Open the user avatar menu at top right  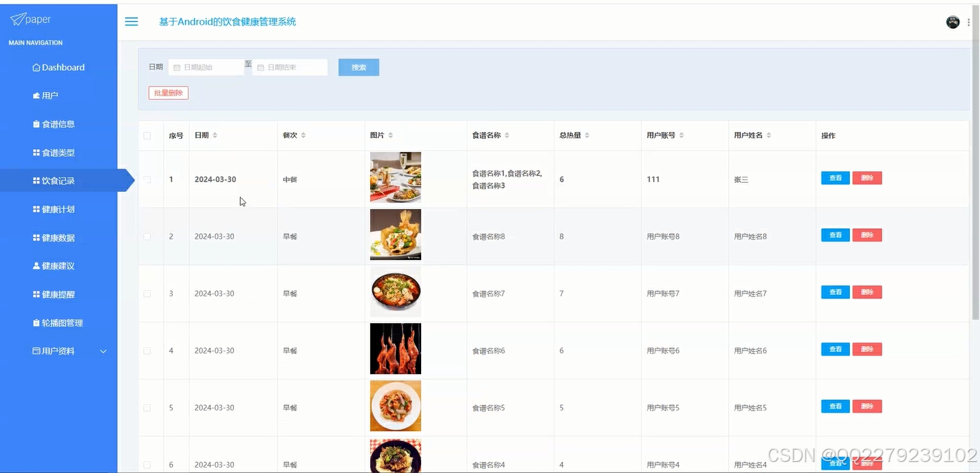[x=952, y=21]
